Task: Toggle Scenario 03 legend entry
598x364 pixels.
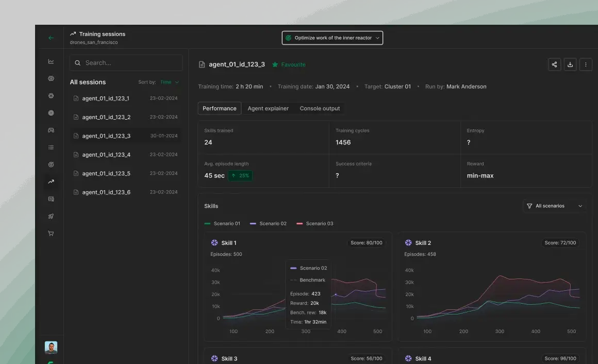Action: click(x=314, y=224)
